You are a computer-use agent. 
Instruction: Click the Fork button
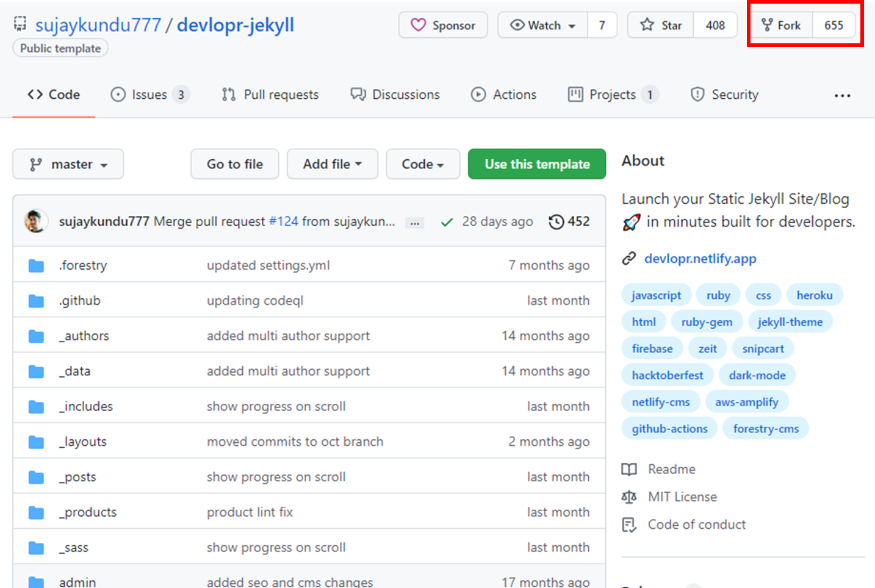(x=781, y=25)
